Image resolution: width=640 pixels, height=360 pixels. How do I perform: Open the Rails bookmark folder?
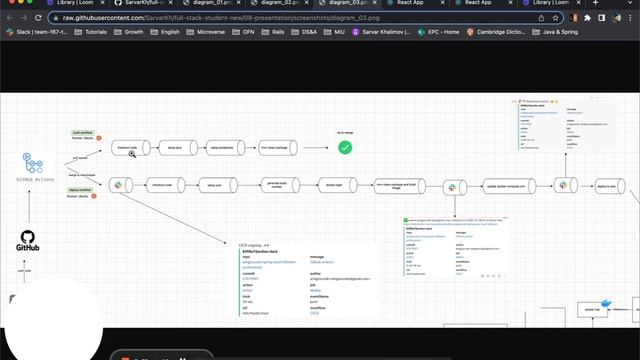click(273, 32)
